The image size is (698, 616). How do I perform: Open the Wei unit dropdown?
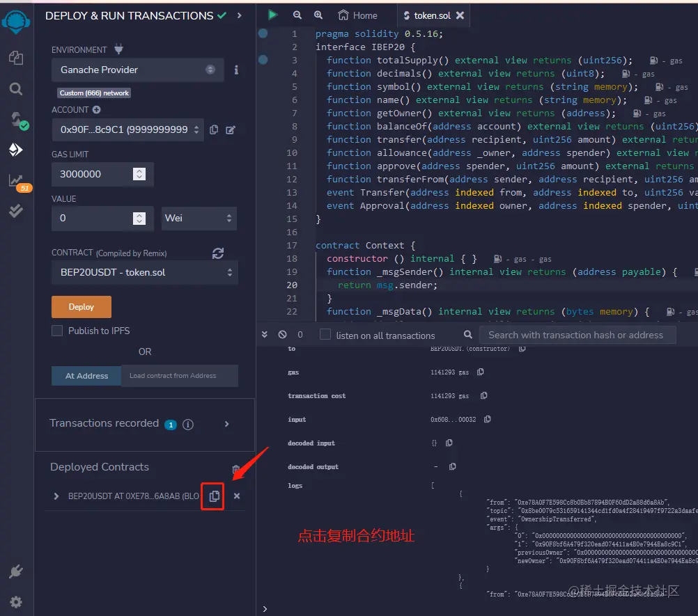pos(199,218)
